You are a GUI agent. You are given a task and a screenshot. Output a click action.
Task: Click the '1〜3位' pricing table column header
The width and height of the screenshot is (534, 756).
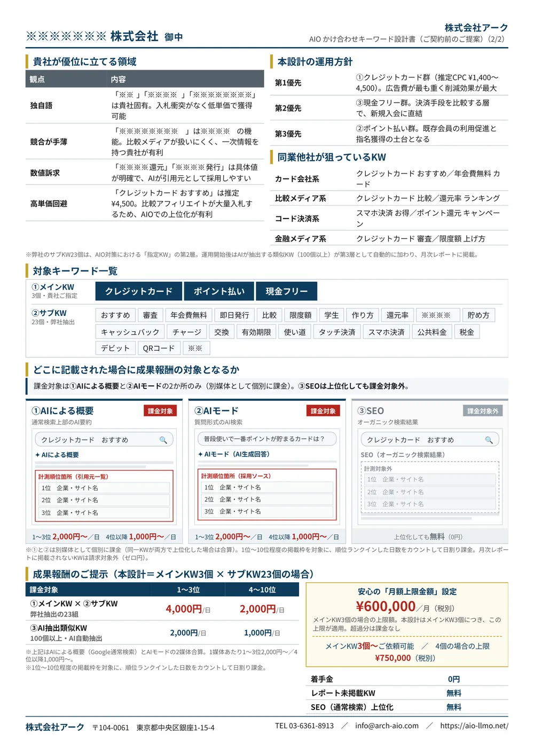189,590
